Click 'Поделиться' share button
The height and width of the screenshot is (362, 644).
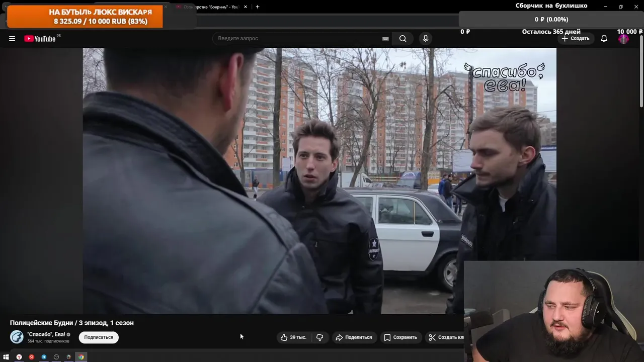(354, 337)
